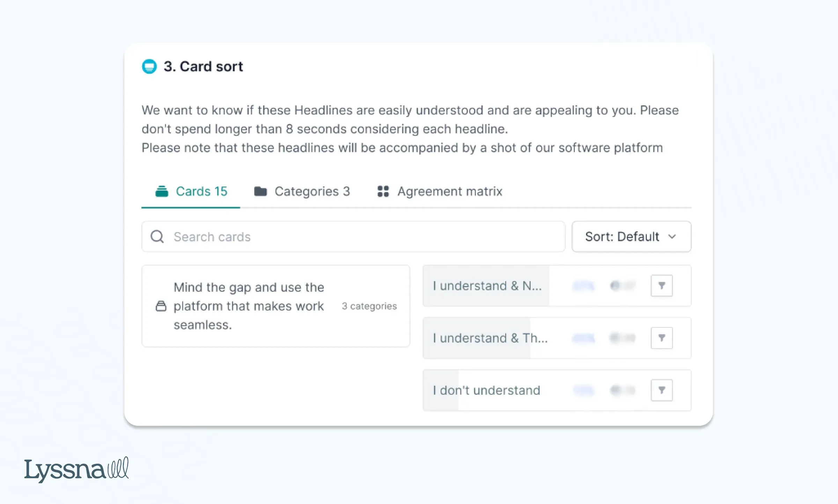Click the padlock icon on the headline card
The height and width of the screenshot is (504, 838).
coord(161,306)
